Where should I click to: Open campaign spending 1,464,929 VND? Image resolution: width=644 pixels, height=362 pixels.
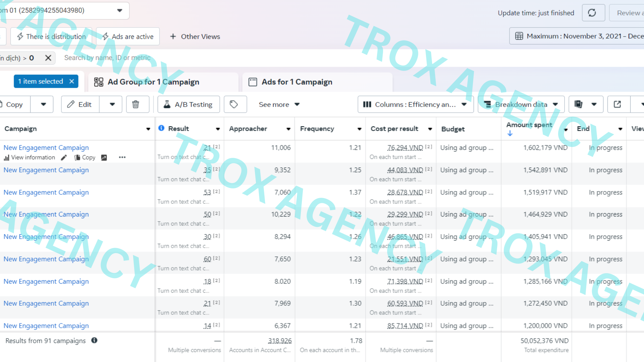[x=46, y=214]
